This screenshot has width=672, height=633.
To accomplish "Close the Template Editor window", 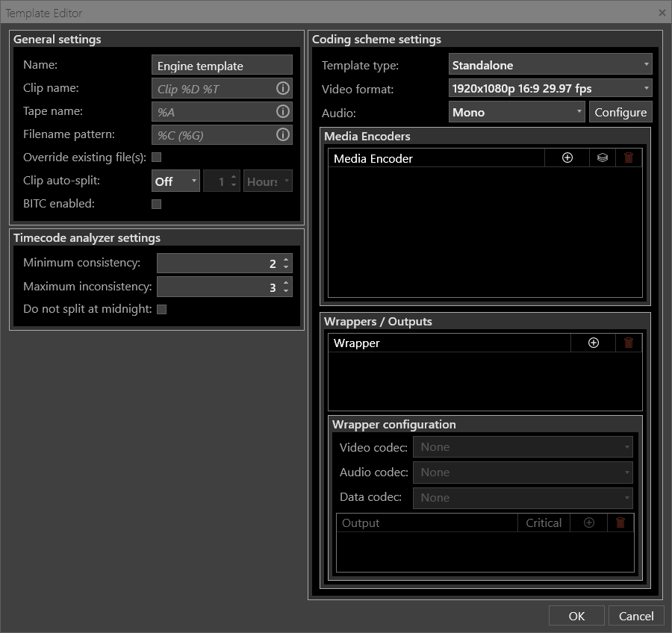I will click(662, 13).
